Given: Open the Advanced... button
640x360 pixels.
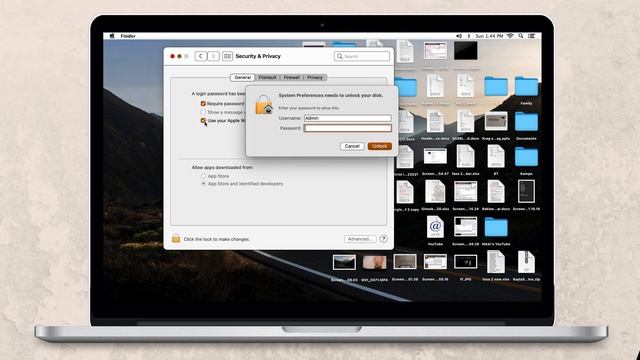Looking at the screenshot, I should [x=360, y=239].
